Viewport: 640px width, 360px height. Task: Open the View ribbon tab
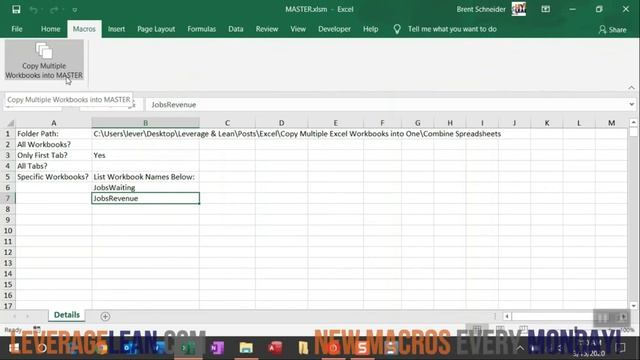[x=298, y=29]
